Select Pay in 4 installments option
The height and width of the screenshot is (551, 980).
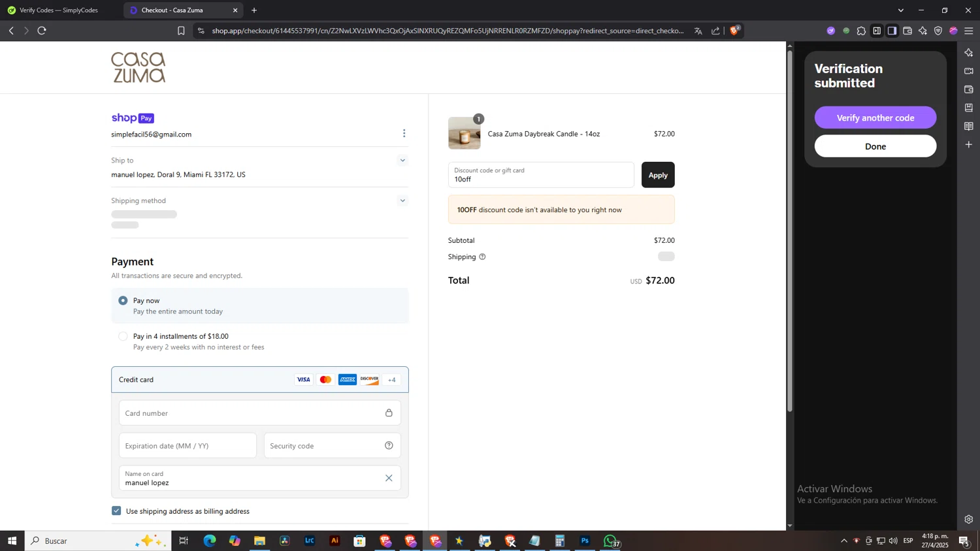pyautogui.click(x=123, y=336)
